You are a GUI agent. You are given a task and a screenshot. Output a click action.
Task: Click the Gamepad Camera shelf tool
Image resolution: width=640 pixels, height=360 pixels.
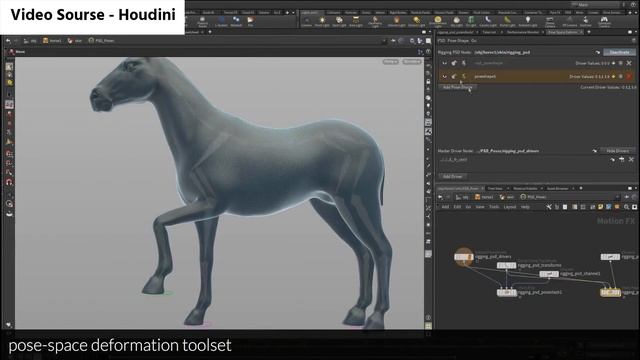tap(604, 22)
